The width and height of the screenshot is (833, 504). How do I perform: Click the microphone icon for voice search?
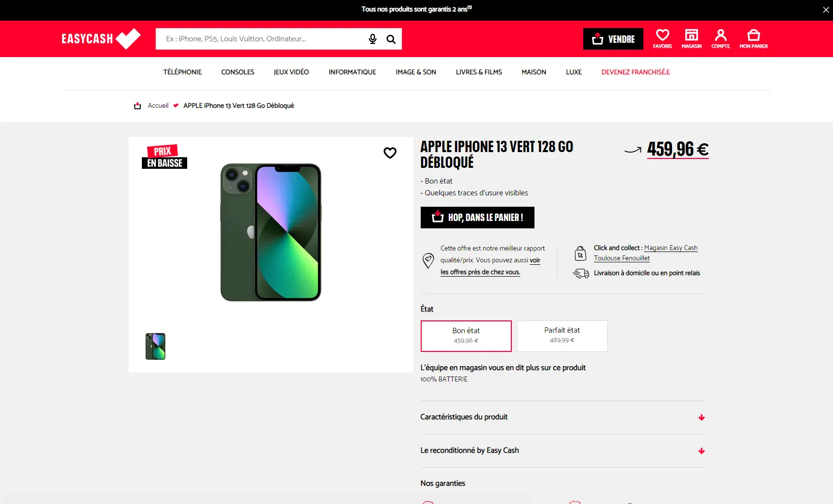pyautogui.click(x=372, y=38)
